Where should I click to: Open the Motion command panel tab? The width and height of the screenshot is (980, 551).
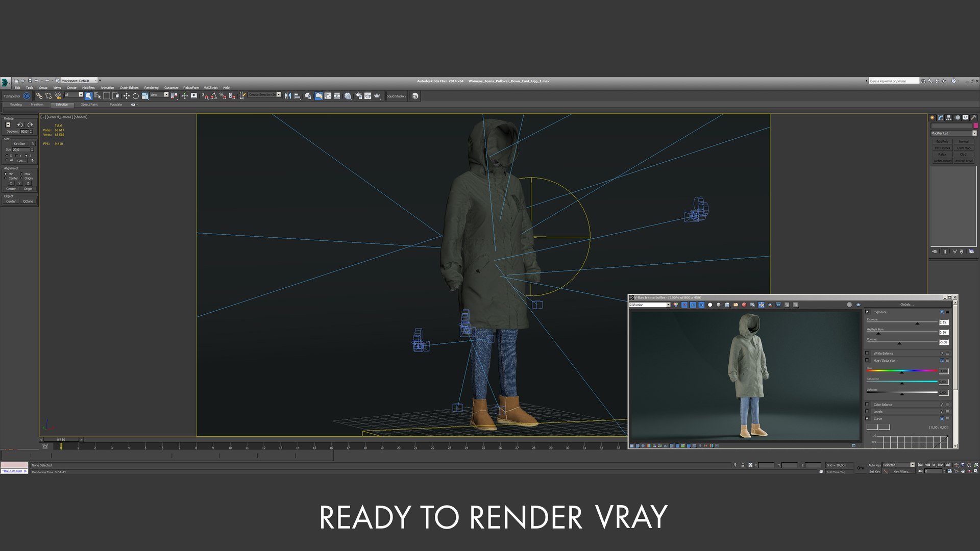tap(958, 117)
